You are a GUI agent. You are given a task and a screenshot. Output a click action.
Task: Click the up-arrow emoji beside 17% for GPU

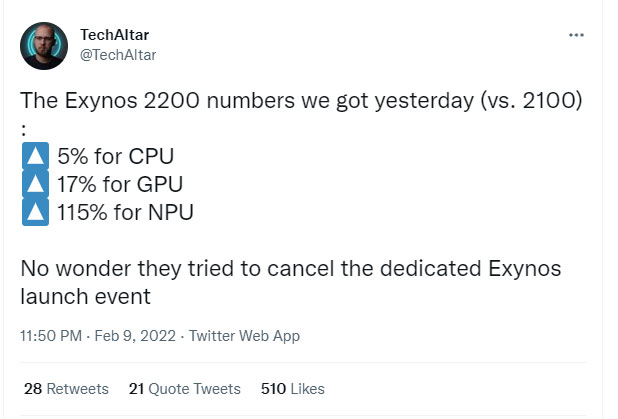[x=35, y=183]
